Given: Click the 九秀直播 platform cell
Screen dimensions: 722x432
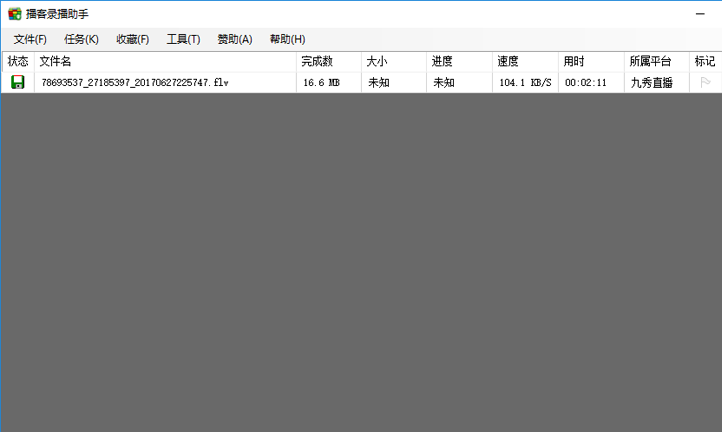Looking at the screenshot, I should pyautogui.click(x=651, y=83).
